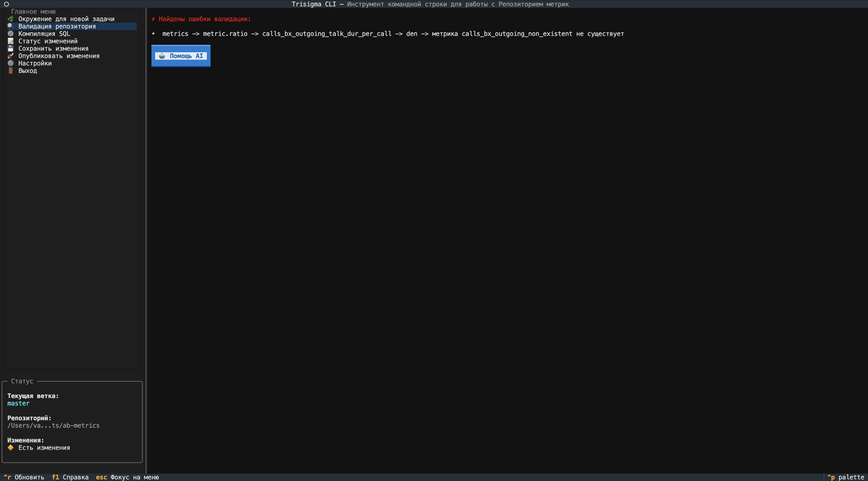Viewport: 868px width, 481px height.
Task: Click the magnifier icon next to Валидация репозитория
Action: [11, 26]
